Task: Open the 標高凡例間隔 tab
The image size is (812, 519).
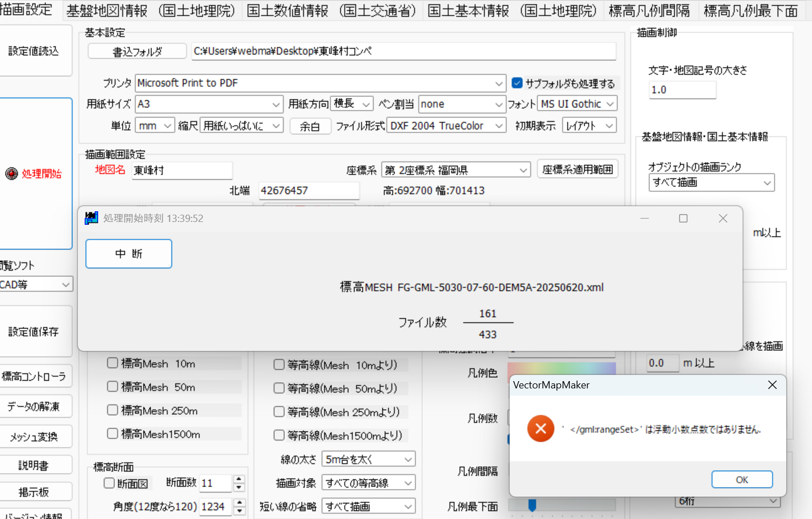Action: (649, 11)
